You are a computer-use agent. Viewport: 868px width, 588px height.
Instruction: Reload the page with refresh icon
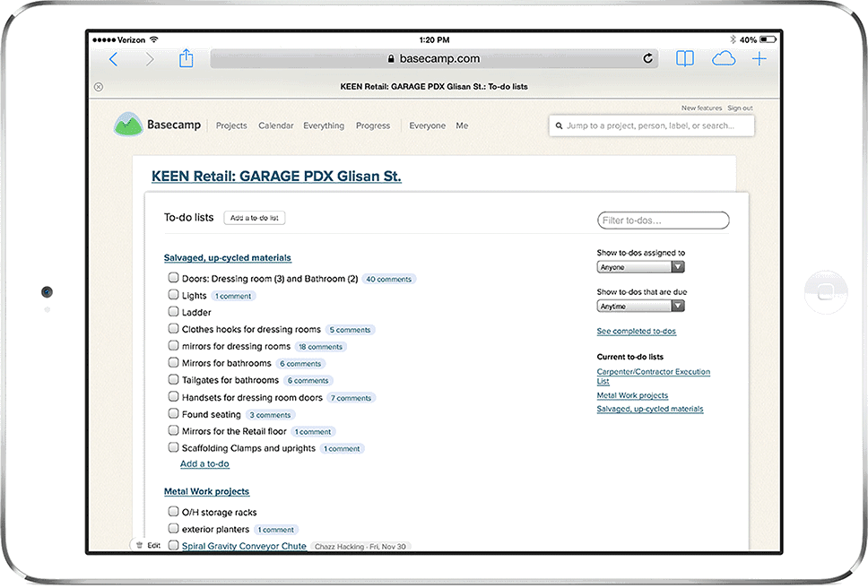pyautogui.click(x=647, y=59)
